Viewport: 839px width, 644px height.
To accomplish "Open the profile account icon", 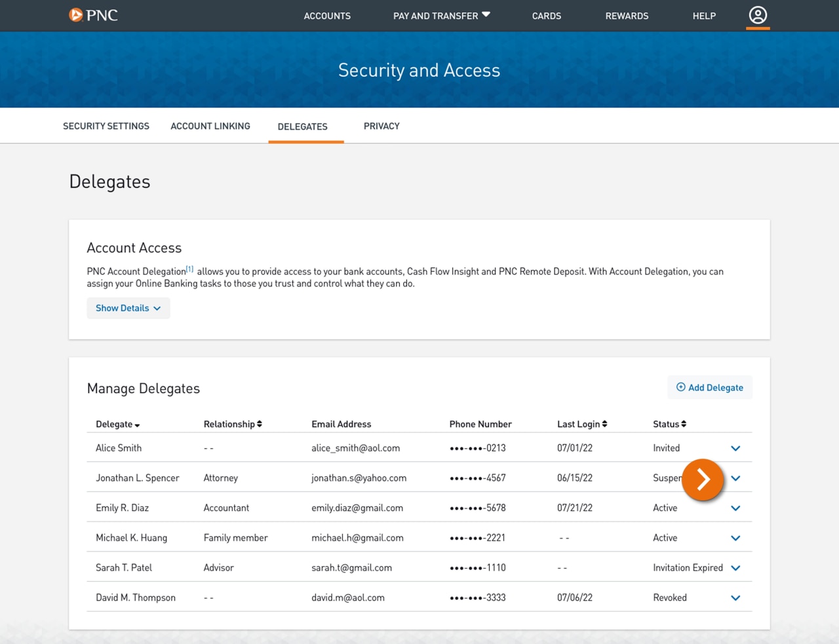I will pyautogui.click(x=758, y=14).
